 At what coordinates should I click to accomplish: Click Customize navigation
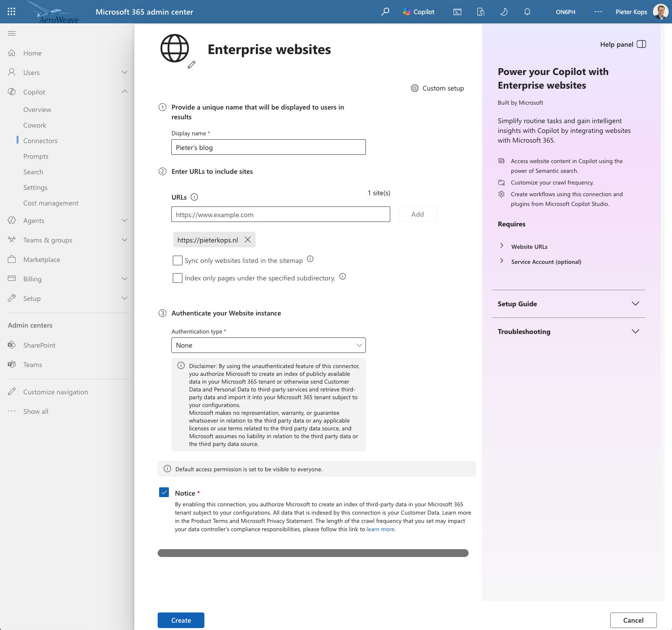(56, 392)
